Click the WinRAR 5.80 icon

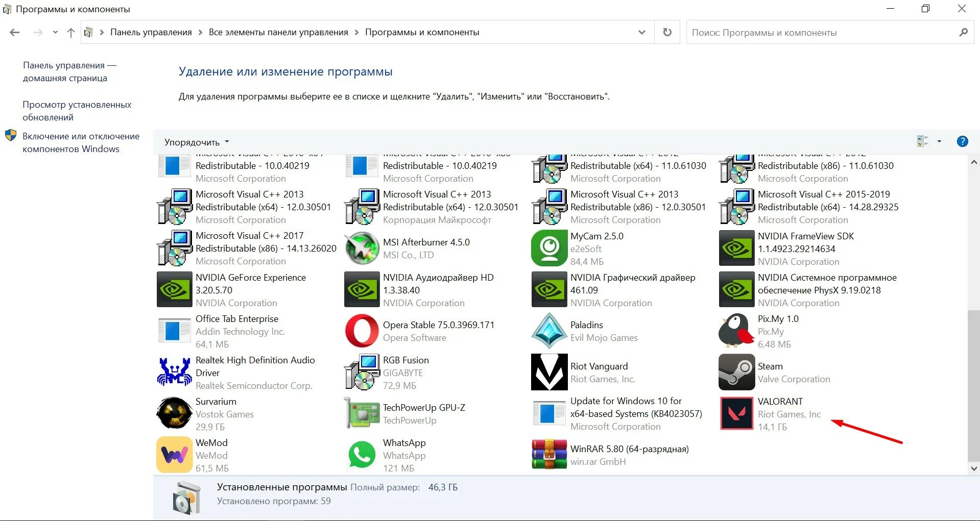549,454
